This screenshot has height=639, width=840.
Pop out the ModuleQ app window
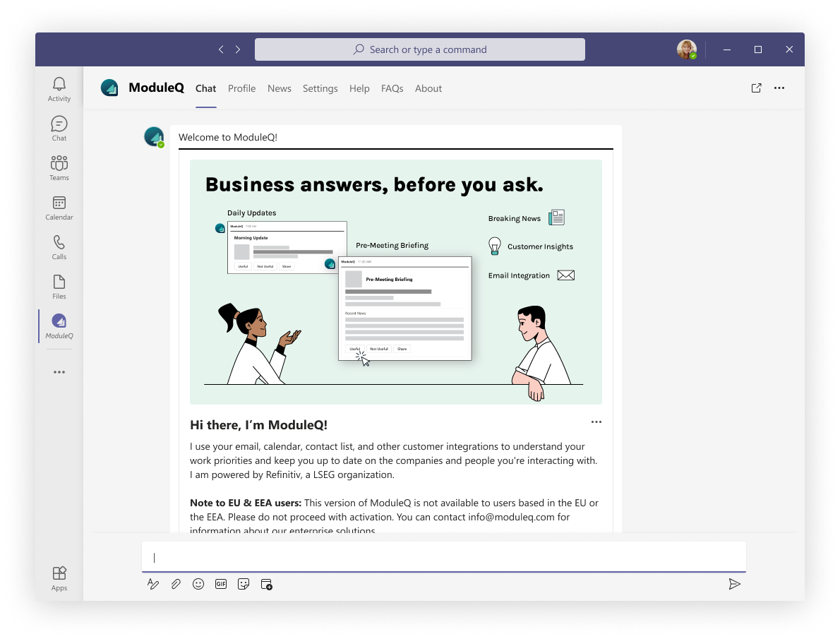coord(756,88)
